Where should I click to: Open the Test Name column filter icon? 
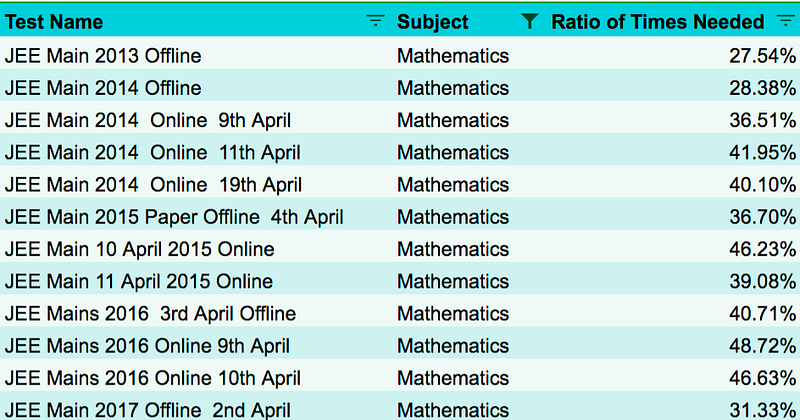(x=376, y=21)
